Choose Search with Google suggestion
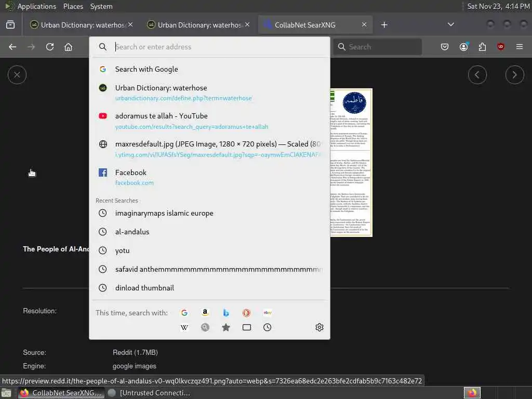The height and width of the screenshot is (399, 532). (209, 69)
